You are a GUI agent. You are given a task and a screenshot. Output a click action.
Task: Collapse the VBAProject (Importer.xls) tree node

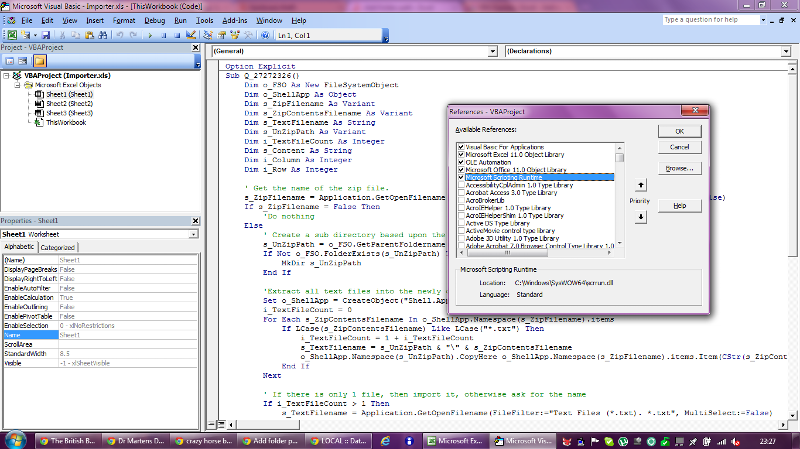[6, 76]
